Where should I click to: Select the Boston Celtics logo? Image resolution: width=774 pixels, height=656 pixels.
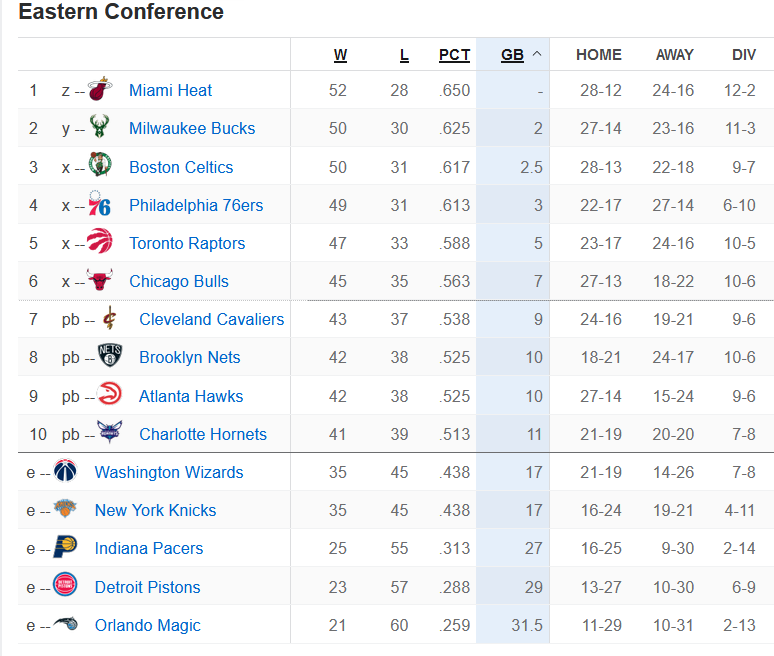(x=100, y=164)
